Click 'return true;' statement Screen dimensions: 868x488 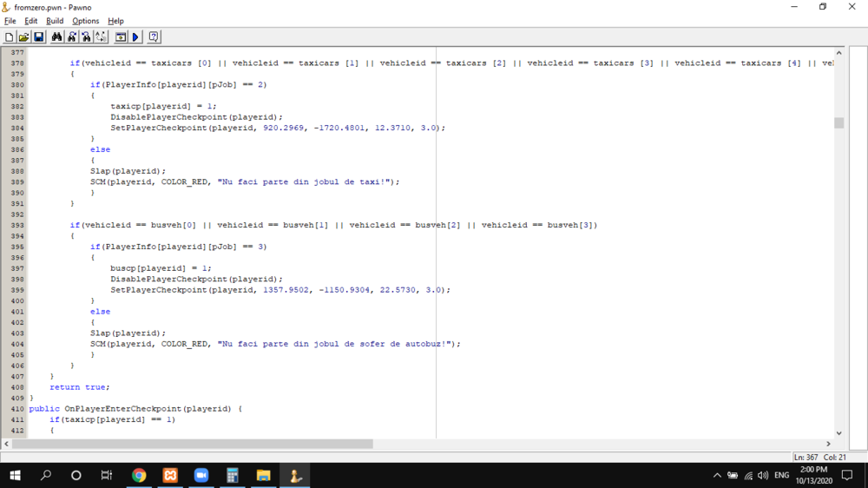pyautogui.click(x=80, y=387)
